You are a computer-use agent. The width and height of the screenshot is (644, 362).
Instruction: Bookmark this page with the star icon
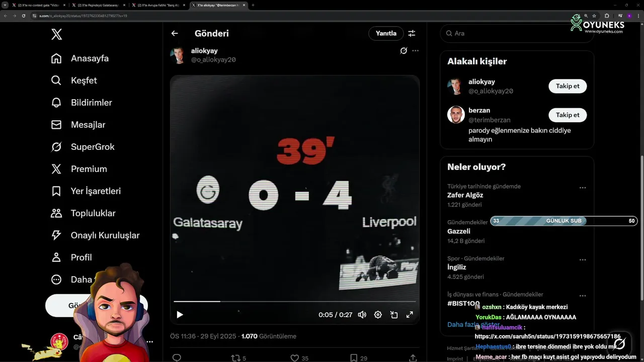(x=595, y=16)
